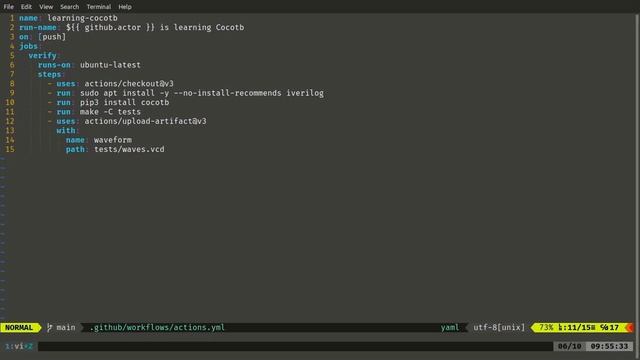This screenshot has width=640, height=360.
Task: Click the 09:55:33 clock
Action: pos(609,346)
